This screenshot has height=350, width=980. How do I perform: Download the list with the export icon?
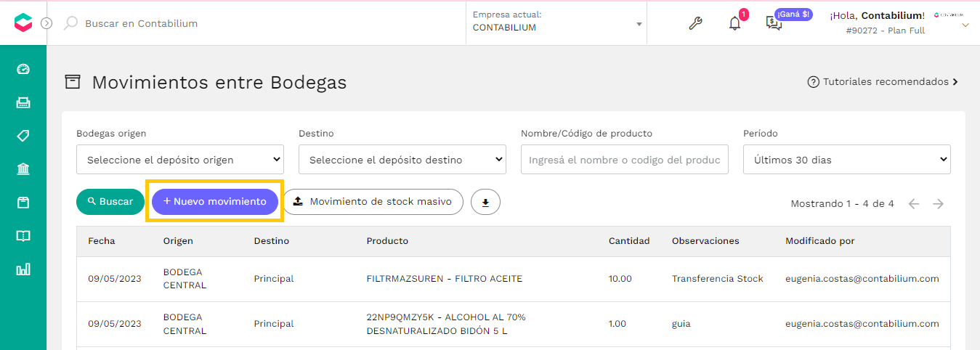pos(485,202)
